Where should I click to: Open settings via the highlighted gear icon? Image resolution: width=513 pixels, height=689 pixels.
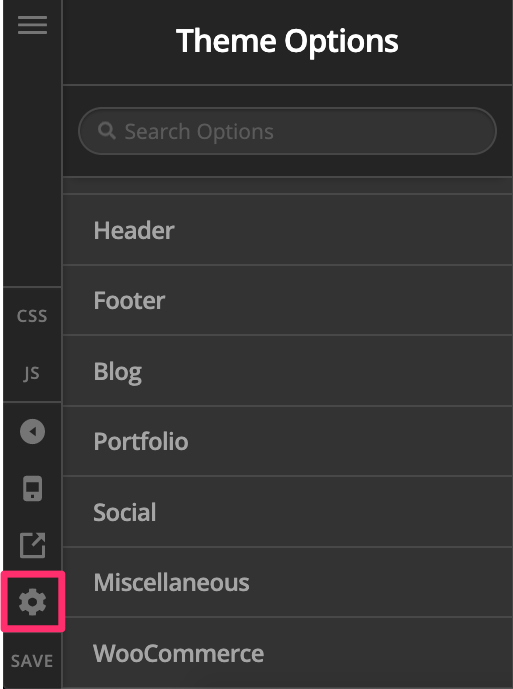[x=33, y=602]
